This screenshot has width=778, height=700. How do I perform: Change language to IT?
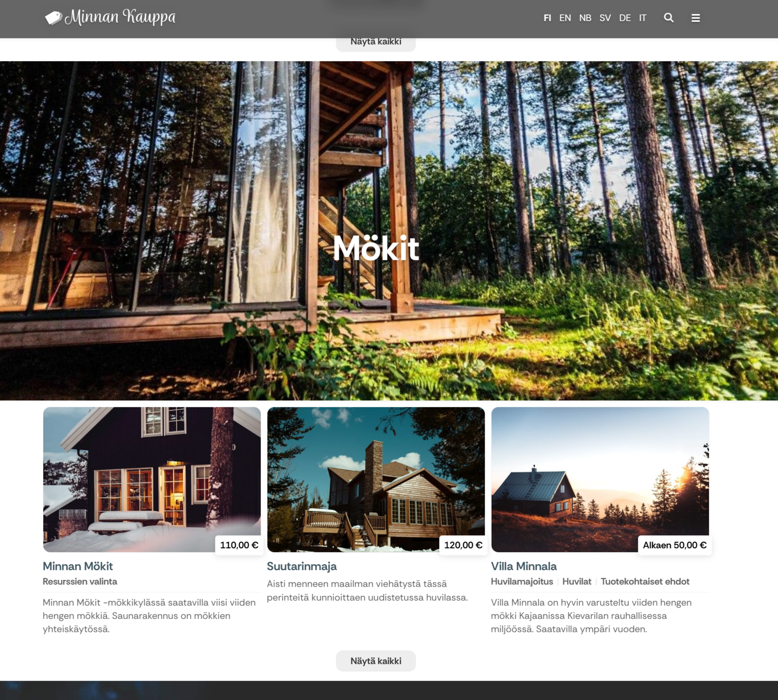point(642,18)
